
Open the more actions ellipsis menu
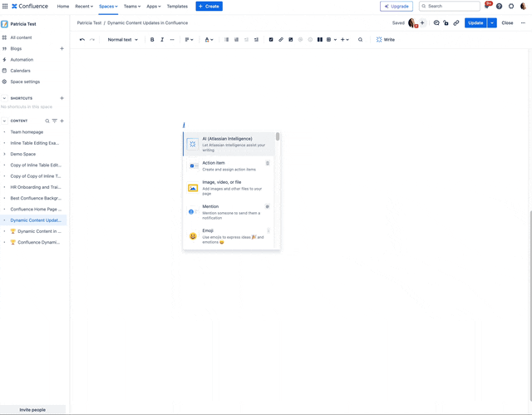pos(523,22)
